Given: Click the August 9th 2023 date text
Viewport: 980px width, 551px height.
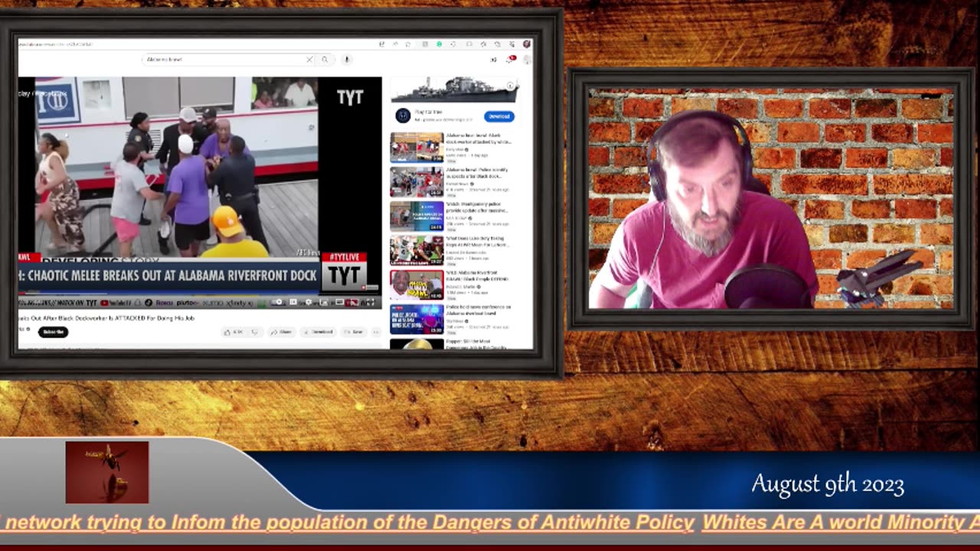Looking at the screenshot, I should [828, 484].
